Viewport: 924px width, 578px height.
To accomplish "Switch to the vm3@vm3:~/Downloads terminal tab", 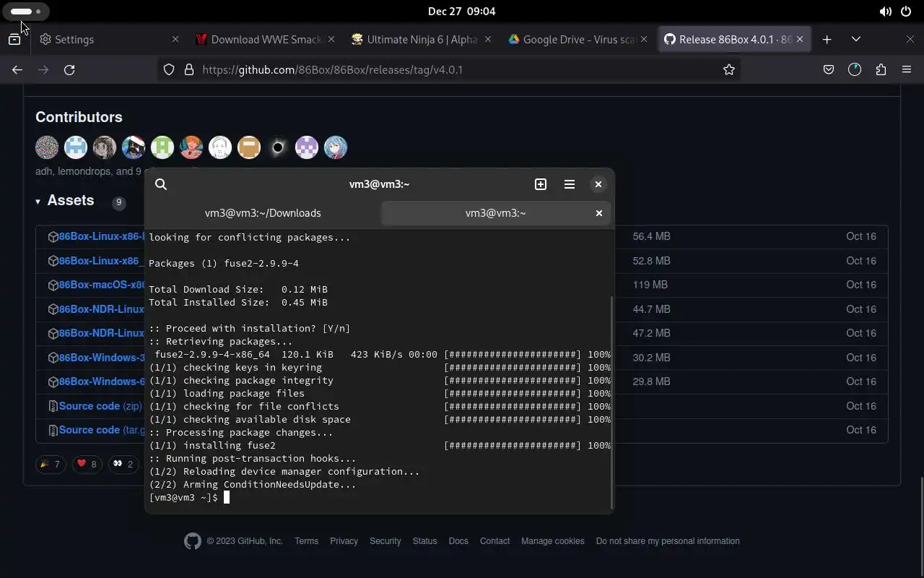I will tap(263, 213).
